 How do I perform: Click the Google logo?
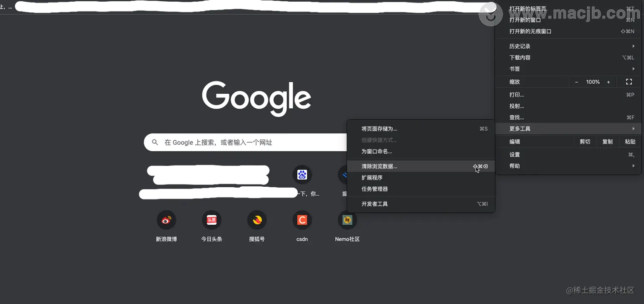pyautogui.click(x=256, y=98)
